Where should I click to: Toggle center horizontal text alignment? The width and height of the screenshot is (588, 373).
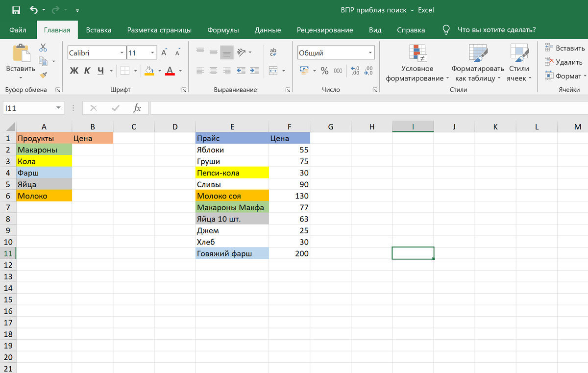click(213, 71)
